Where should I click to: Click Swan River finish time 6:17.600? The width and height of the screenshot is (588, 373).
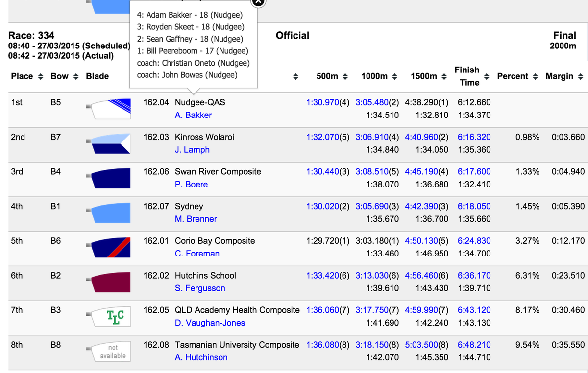(474, 172)
